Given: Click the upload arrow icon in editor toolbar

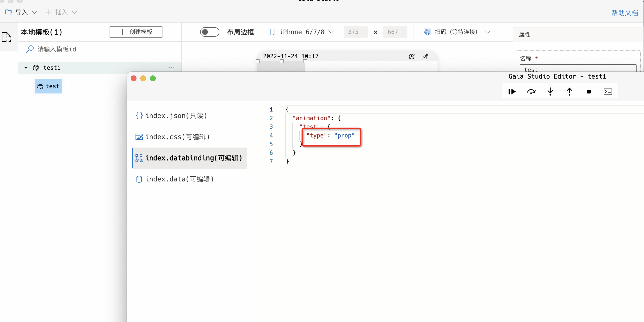Looking at the screenshot, I should (x=569, y=92).
